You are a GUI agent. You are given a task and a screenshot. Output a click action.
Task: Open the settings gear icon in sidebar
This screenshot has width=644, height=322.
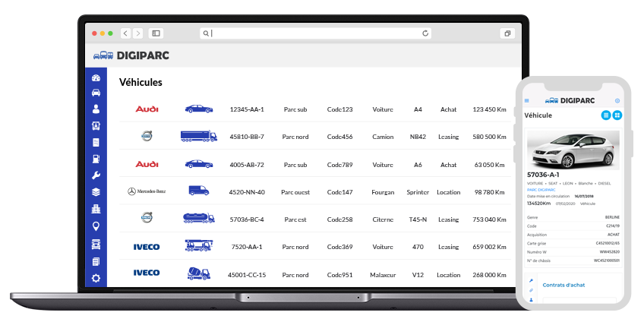click(x=96, y=279)
